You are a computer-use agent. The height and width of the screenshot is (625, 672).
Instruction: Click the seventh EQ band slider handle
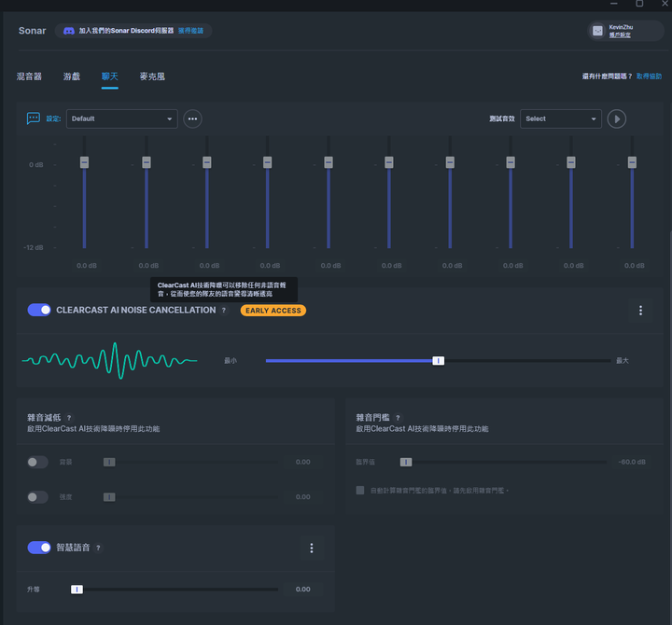click(450, 162)
